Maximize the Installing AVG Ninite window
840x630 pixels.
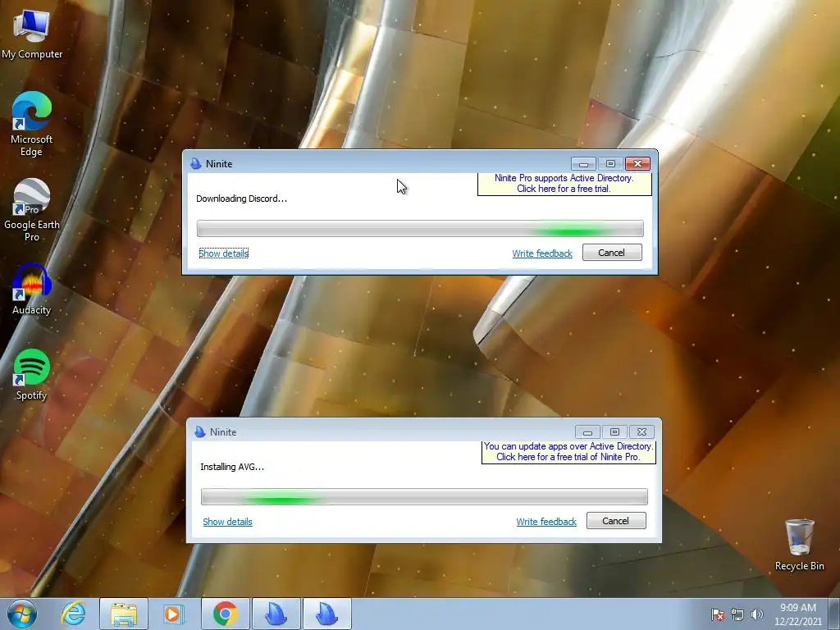pos(614,431)
